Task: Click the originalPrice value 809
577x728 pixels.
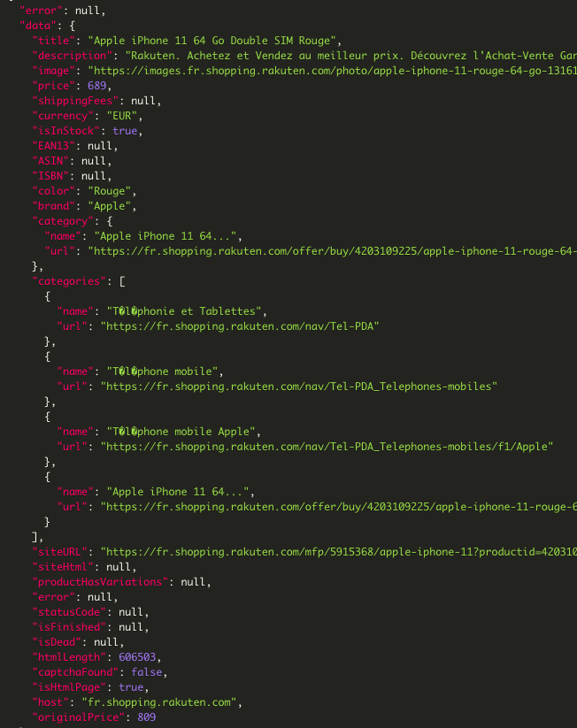Action: click(147, 717)
